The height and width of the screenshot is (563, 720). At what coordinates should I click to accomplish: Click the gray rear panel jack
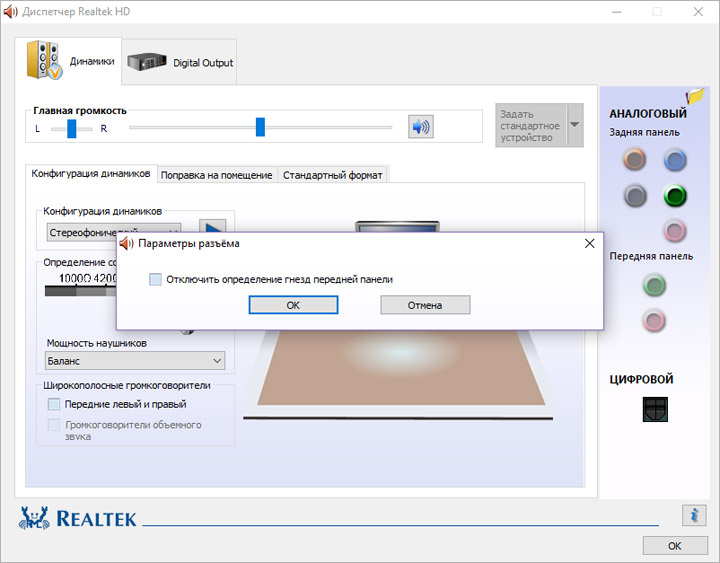(635, 196)
